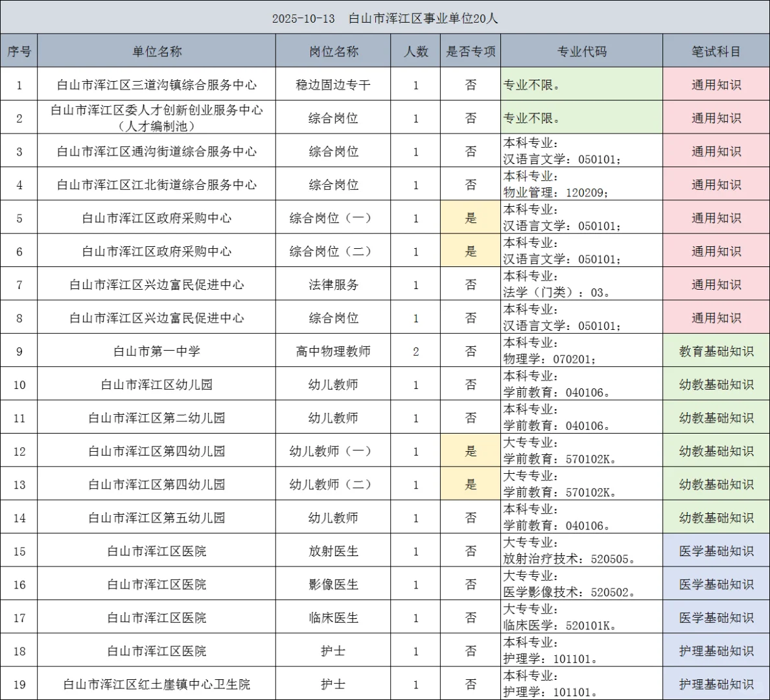Viewport: 770px width, 700px height.
Task: Click unit cell '白山市浑江区幼儿园'
Action: (x=157, y=384)
